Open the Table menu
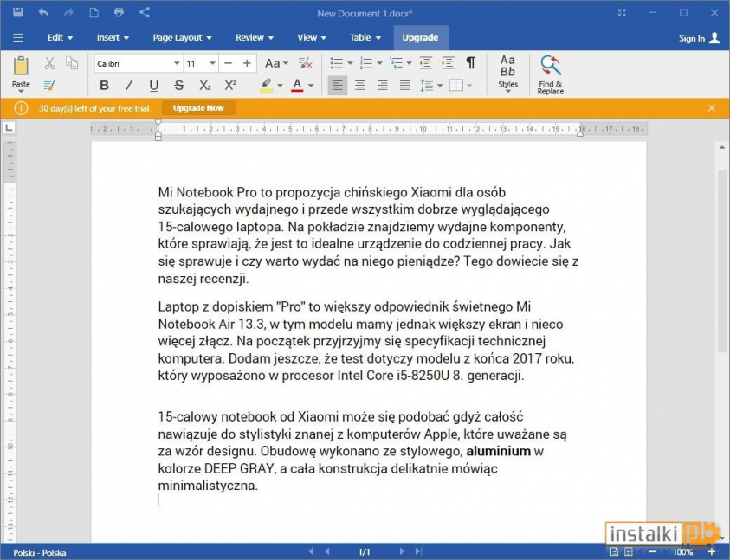Screen dimensions: 730x560 coord(364,37)
